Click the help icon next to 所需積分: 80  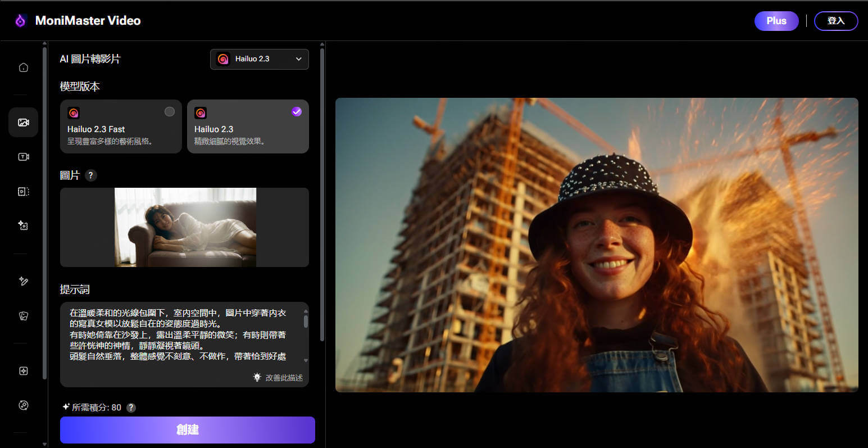(131, 408)
